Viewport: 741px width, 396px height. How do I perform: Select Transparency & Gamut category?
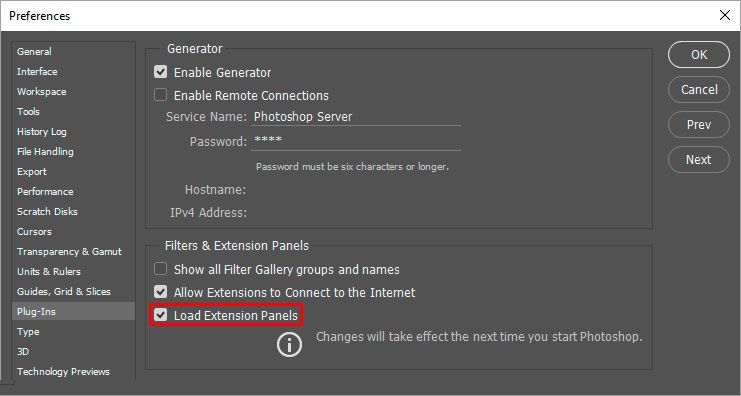click(69, 251)
